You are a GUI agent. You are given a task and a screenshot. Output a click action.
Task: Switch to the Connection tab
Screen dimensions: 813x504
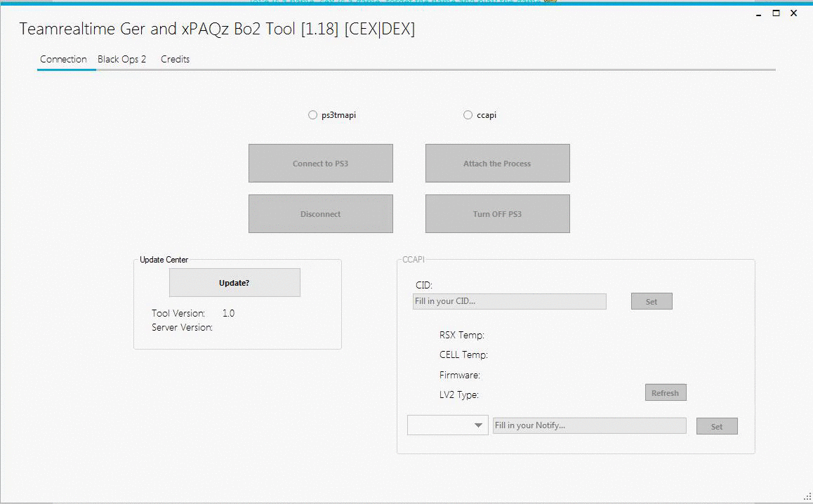pyautogui.click(x=63, y=59)
